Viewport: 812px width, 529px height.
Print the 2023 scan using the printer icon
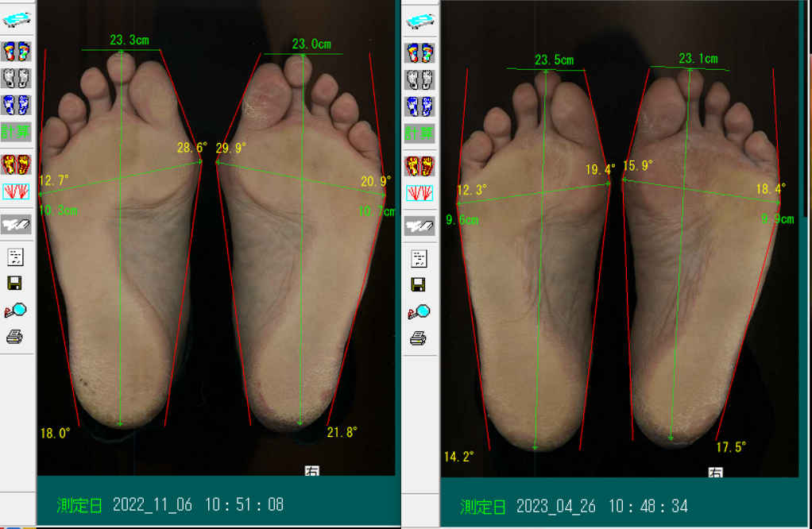pyautogui.click(x=419, y=339)
